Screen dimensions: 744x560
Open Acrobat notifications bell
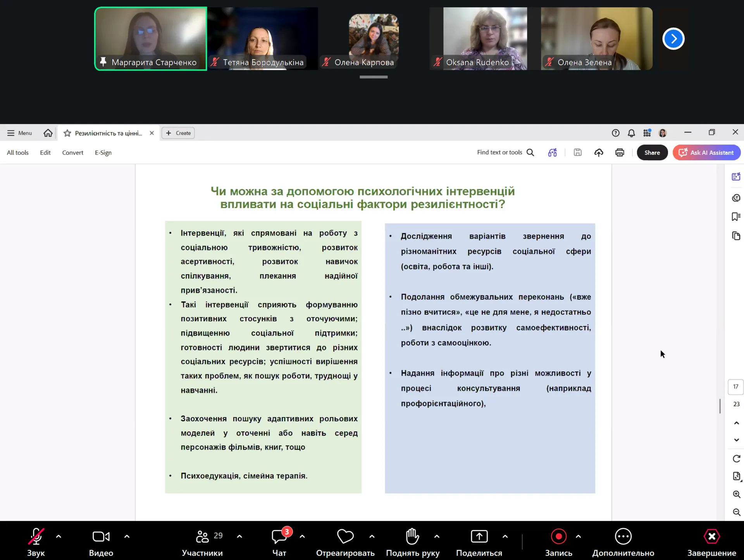(x=631, y=133)
